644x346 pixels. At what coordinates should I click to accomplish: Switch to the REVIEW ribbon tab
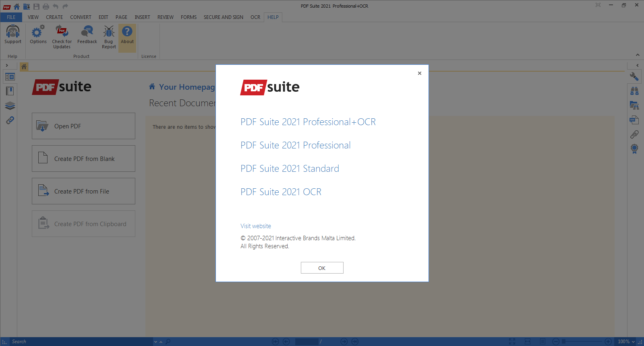click(x=166, y=17)
